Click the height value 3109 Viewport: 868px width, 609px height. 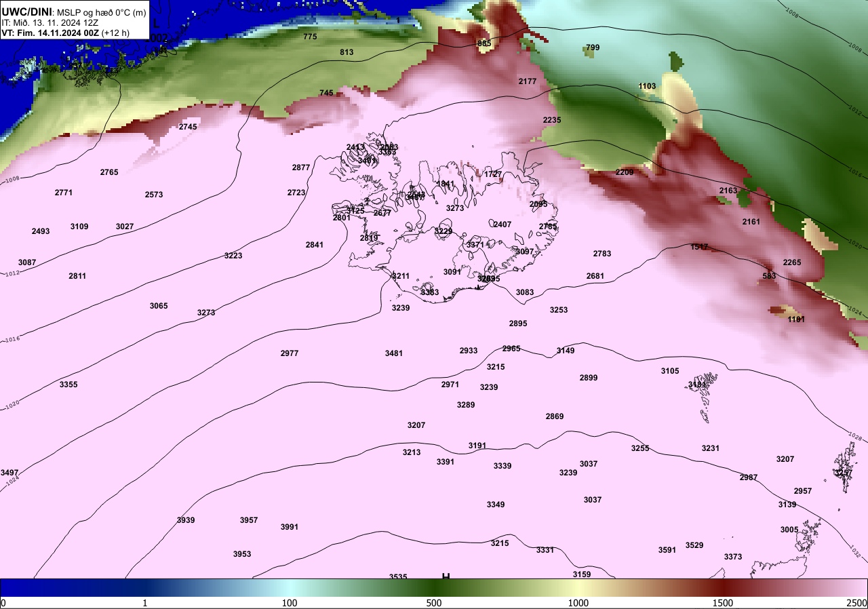(x=79, y=227)
